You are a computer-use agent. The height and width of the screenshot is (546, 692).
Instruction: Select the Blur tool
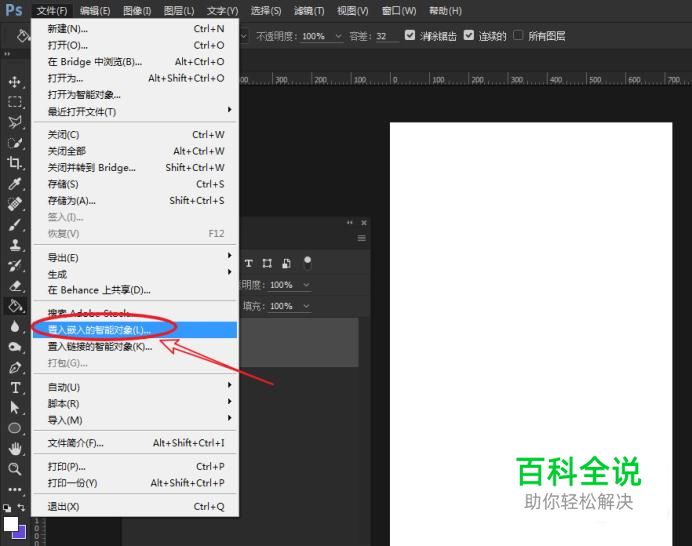(x=15, y=326)
